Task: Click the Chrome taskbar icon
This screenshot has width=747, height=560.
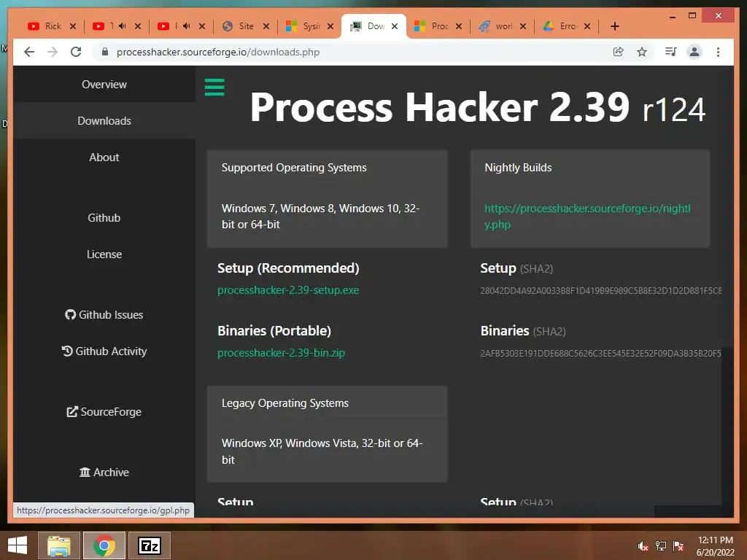Action: [104, 545]
